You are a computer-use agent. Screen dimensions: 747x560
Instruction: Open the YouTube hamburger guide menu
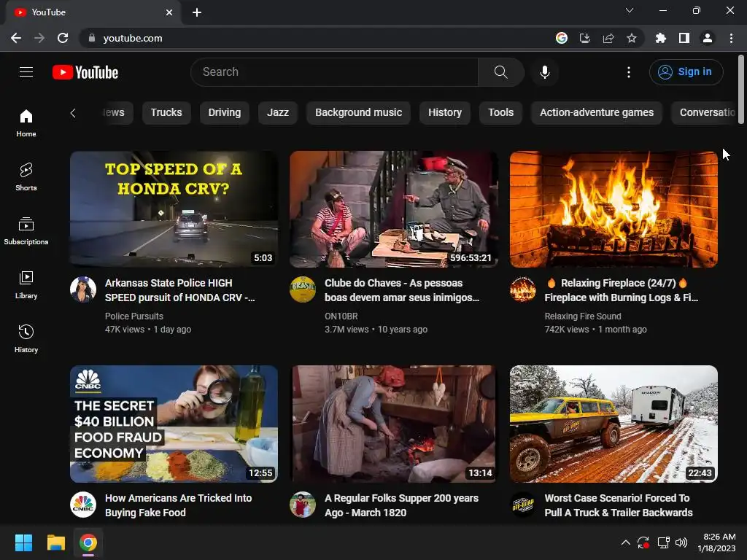pos(26,72)
